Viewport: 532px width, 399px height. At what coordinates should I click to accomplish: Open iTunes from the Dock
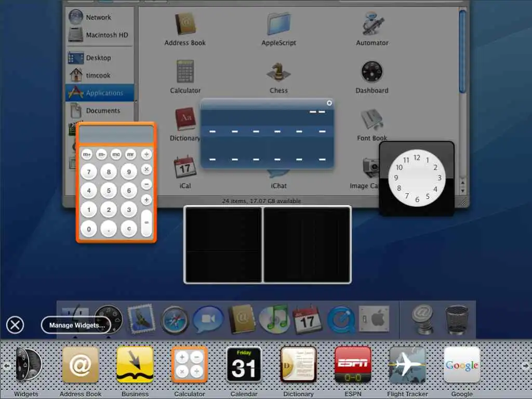[274, 320]
